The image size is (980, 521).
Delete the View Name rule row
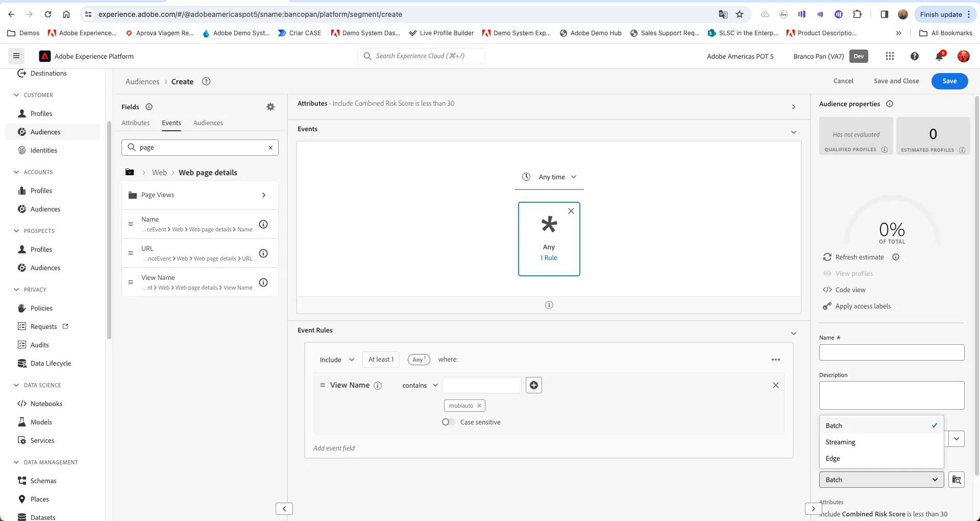[x=776, y=385]
